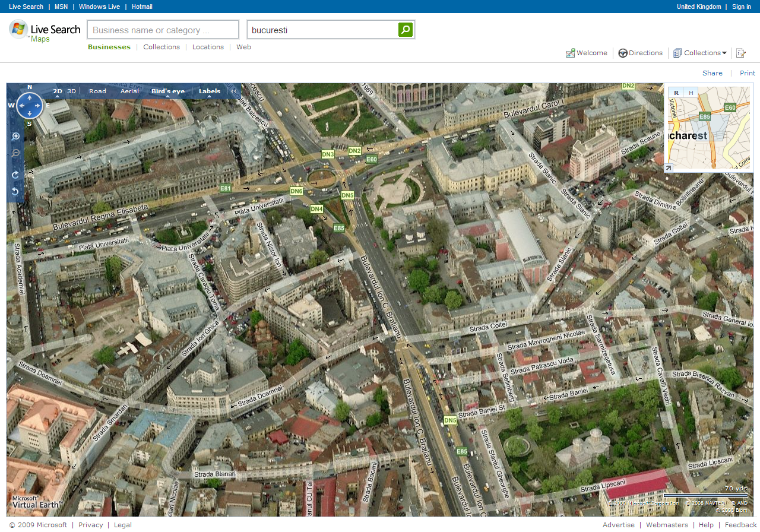Switch to Aerial map style

129,91
